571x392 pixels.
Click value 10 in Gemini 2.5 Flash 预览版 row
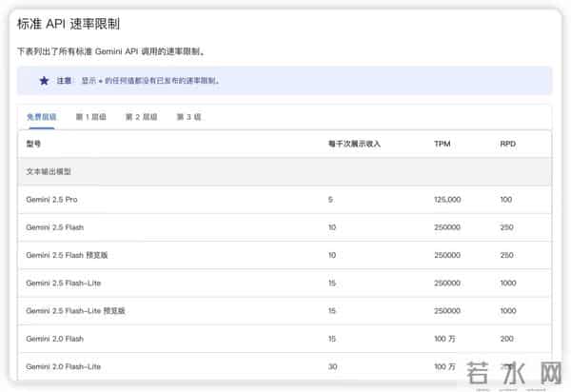tap(332, 255)
